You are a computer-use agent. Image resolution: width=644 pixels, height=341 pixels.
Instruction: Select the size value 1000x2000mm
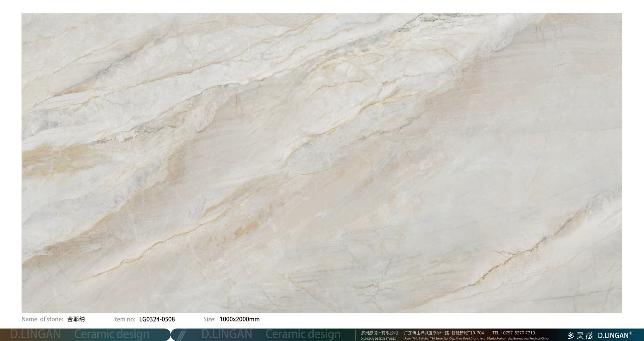click(239, 319)
